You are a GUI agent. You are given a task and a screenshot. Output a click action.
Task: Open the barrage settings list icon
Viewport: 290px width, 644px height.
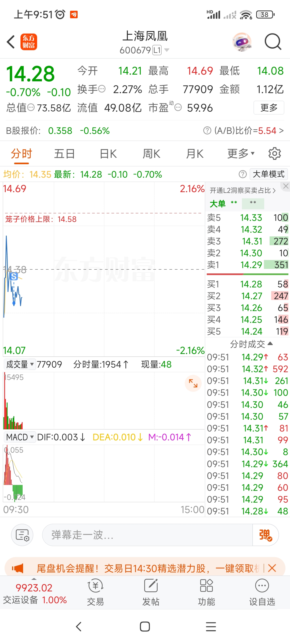click(22, 535)
